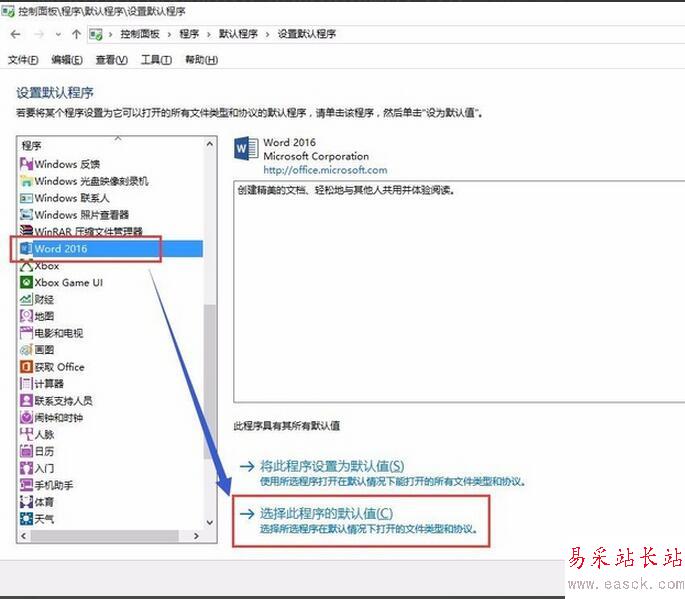Open the 文件(F) menu
Screen dimensions: 685x599
(23, 60)
